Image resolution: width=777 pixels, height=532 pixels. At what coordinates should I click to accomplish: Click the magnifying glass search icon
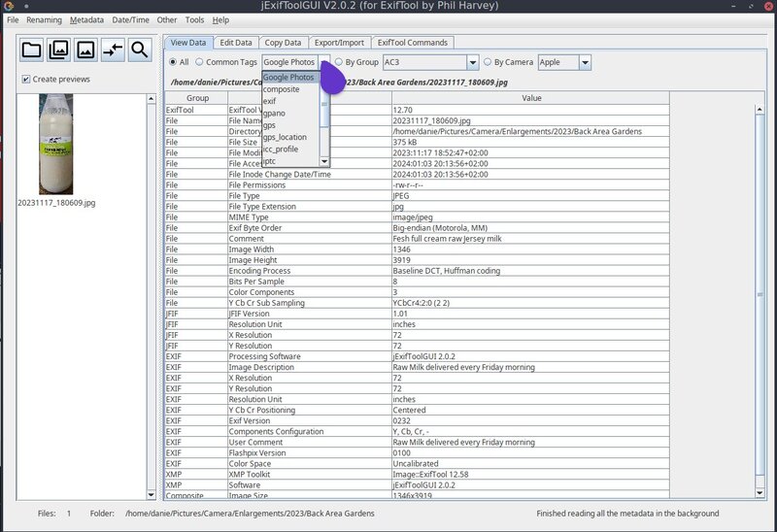(x=140, y=50)
